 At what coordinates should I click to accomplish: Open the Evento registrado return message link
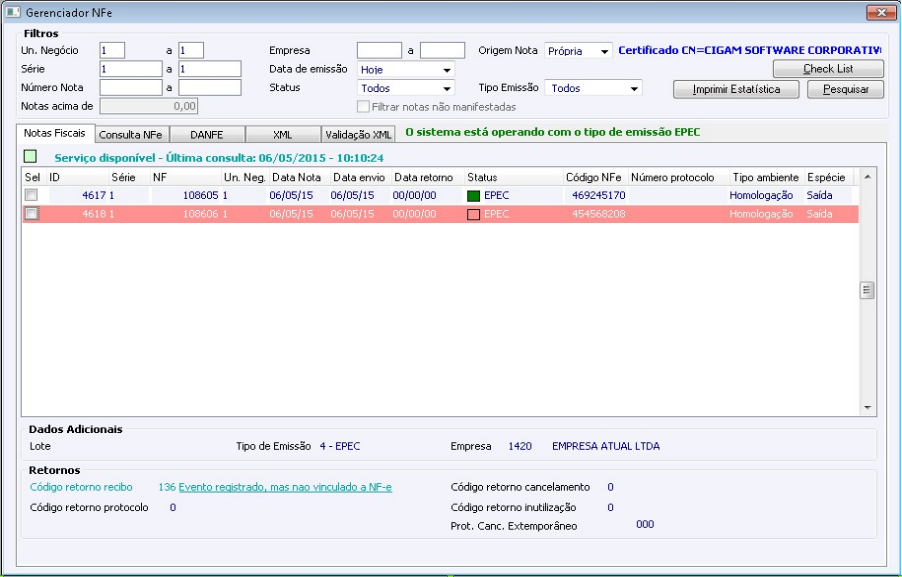point(285,487)
